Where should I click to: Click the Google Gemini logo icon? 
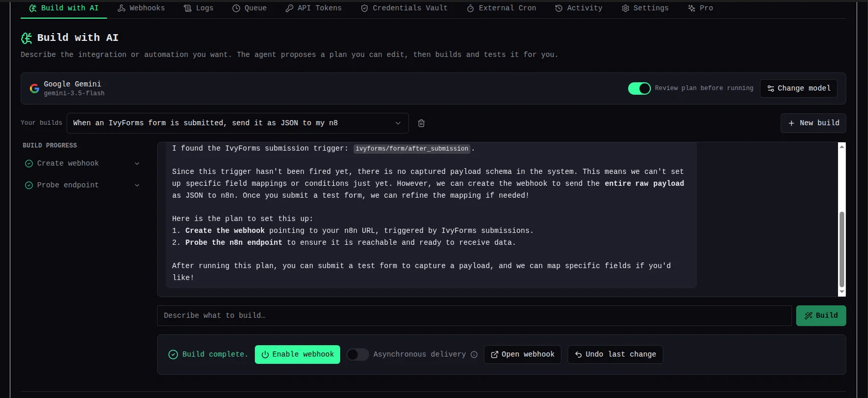34,89
